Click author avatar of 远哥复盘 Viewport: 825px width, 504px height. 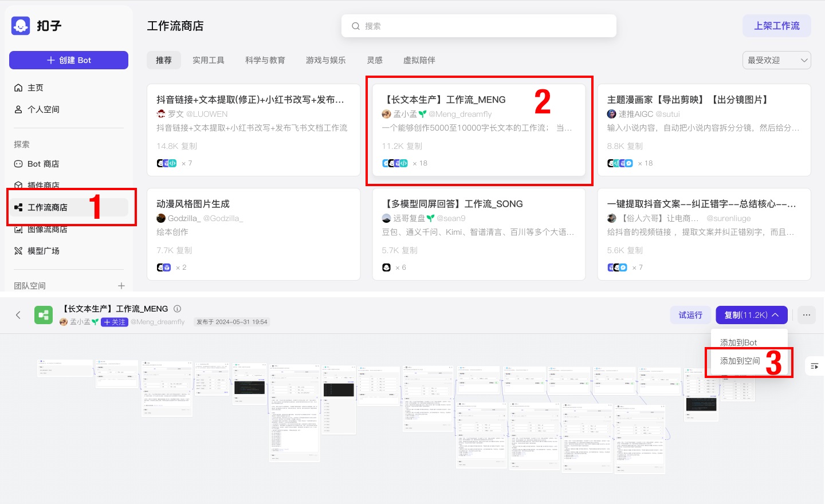[x=387, y=218]
